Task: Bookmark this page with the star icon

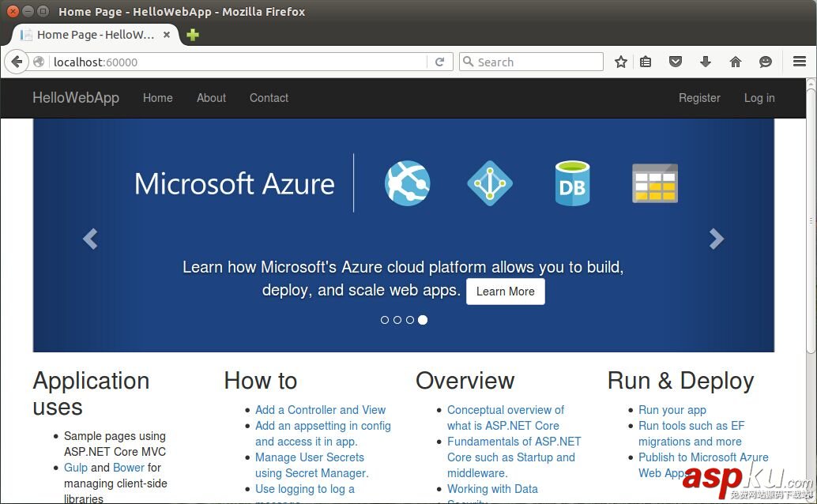Action: (x=621, y=62)
